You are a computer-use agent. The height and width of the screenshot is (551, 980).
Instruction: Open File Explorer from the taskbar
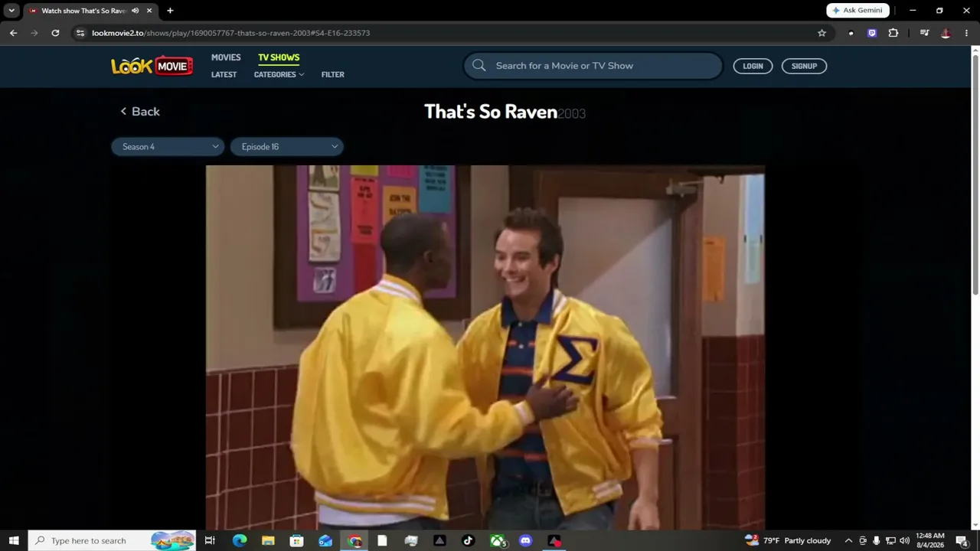tap(268, 540)
